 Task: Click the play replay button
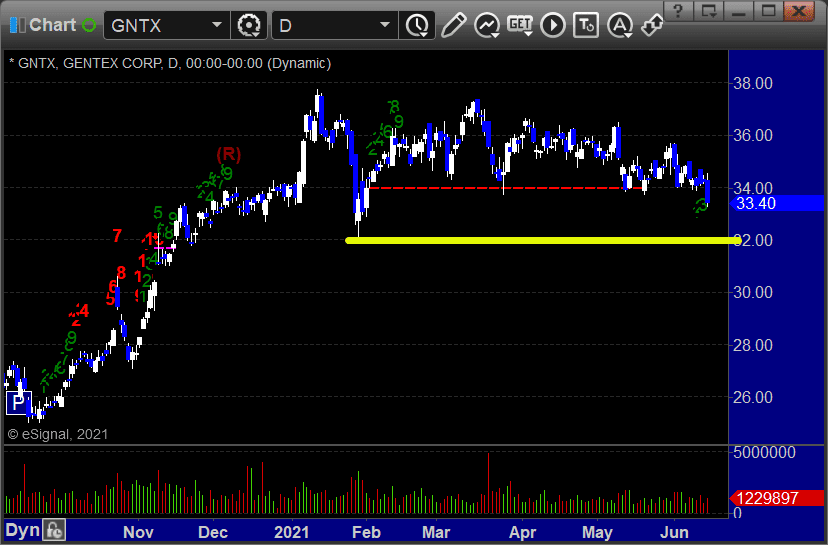pyautogui.click(x=553, y=25)
